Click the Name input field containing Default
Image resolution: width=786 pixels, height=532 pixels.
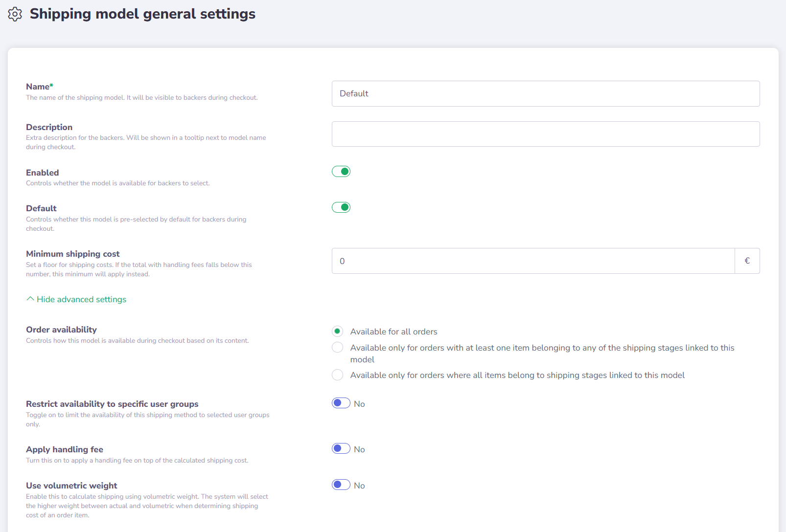point(545,93)
